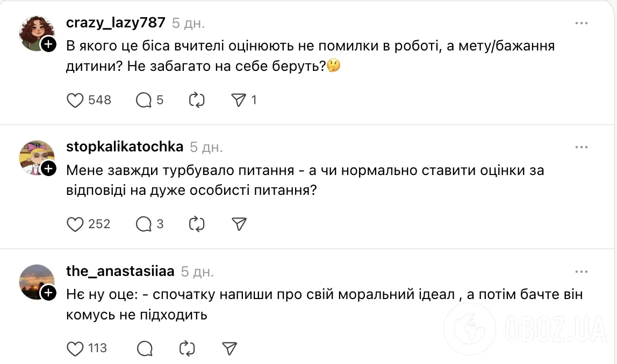This screenshot has height=364, width=617.
Task: Tap the comment bubble on stopkalikatochka's comment
Action: click(143, 224)
